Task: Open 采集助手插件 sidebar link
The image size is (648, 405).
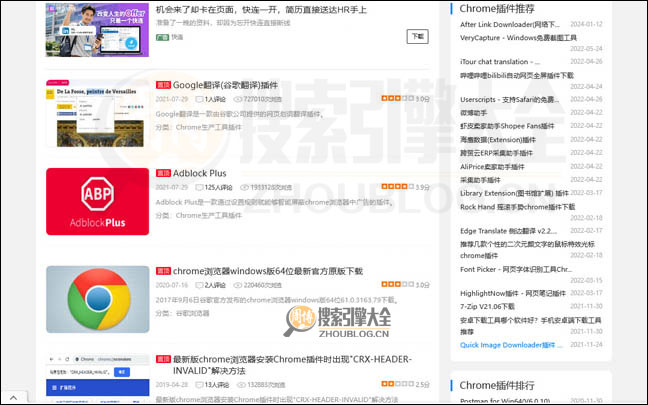Action: coord(480,180)
